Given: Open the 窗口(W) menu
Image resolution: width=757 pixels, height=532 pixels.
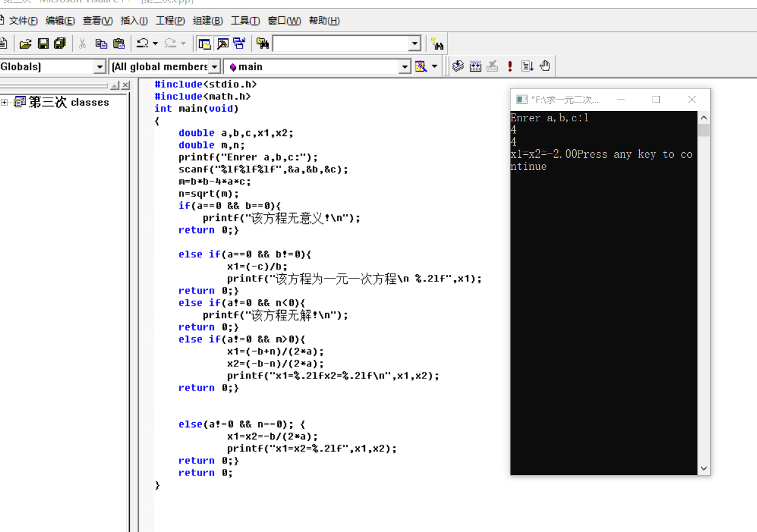Looking at the screenshot, I should point(284,21).
